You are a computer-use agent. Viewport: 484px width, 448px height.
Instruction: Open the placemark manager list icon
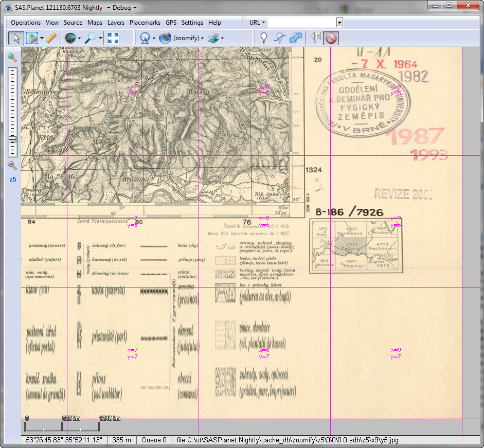point(316,38)
